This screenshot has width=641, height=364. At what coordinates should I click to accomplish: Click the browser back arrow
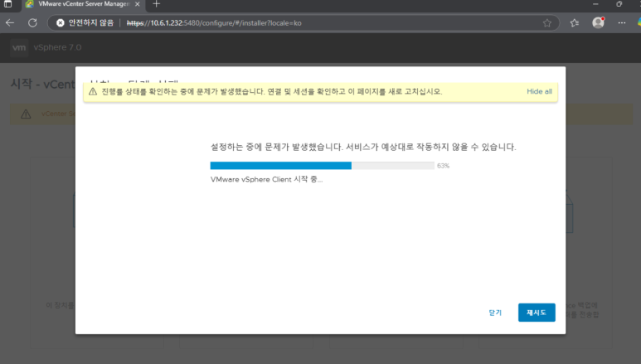tap(10, 23)
